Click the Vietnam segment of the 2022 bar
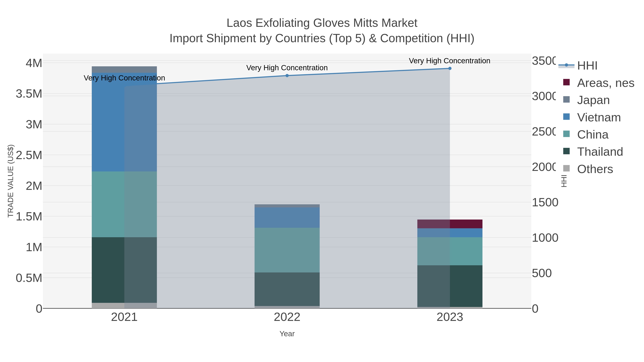This screenshot has width=644, height=362. point(287,218)
